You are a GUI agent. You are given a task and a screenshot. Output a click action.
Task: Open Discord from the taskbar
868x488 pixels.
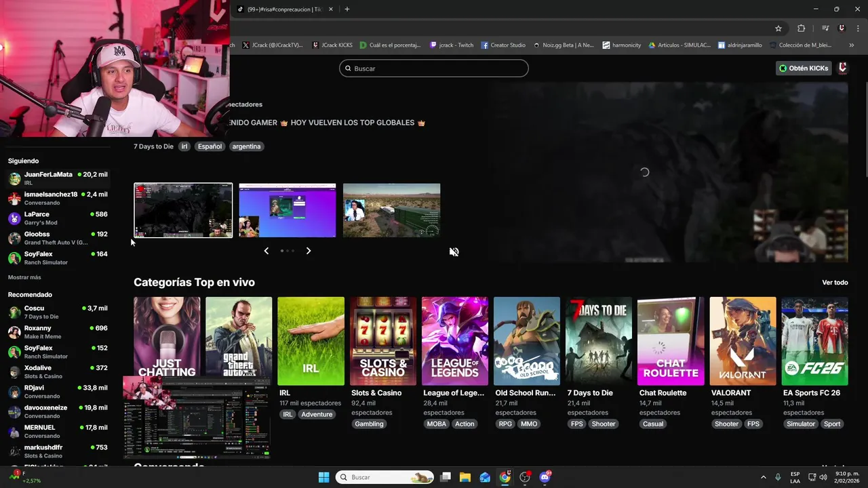(545, 477)
